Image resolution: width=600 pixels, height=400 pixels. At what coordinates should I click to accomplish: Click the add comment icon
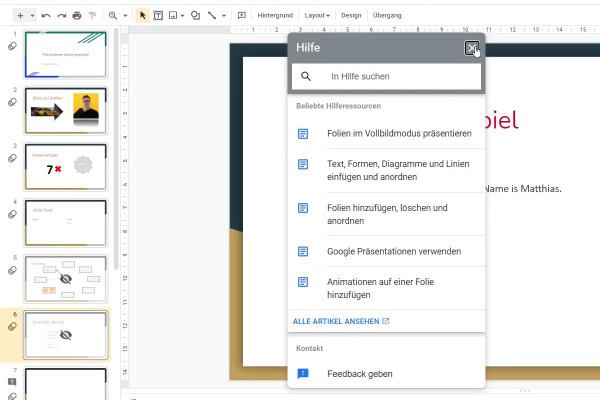click(x=242, y=16)
